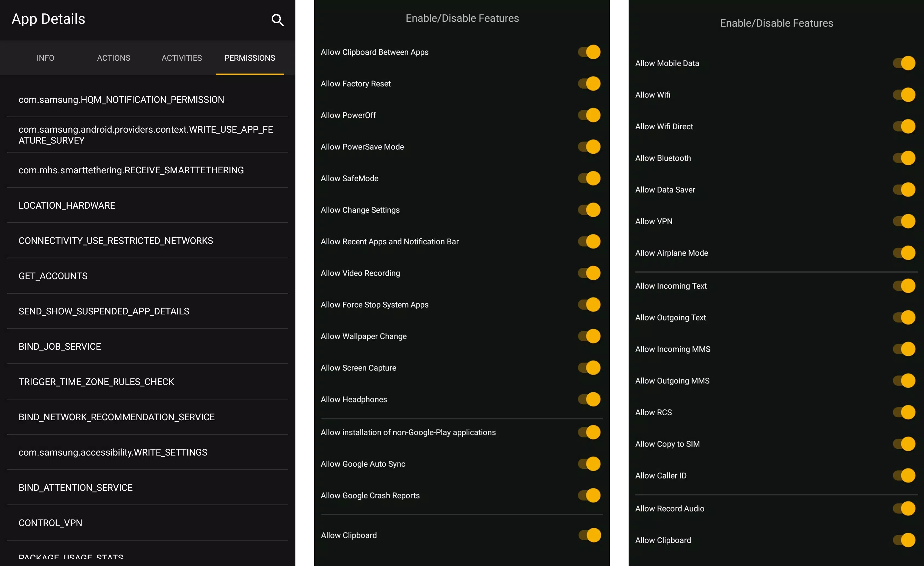Select the INFO tab

[x=45, y=58]
